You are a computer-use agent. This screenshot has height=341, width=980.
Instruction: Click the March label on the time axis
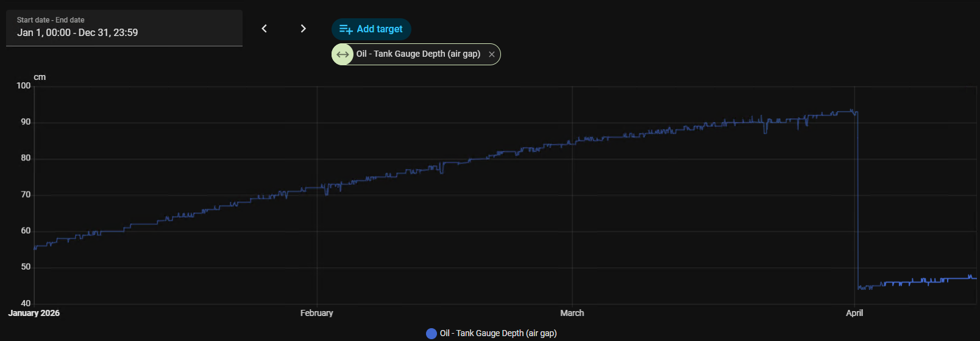572,313
